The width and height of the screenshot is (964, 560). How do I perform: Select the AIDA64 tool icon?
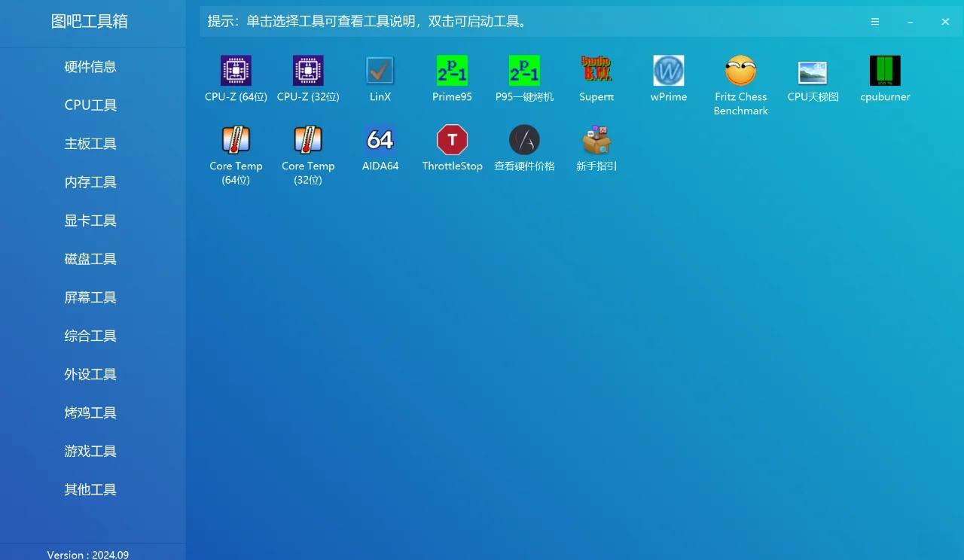click(x=380, y=140)
